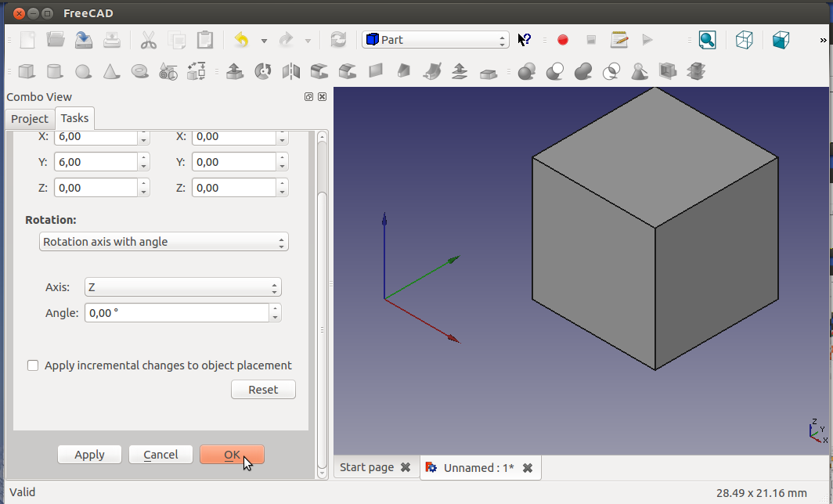The image size is (833, 504).
Task: Click the Fit all view icon
Action: coord(707,40)
